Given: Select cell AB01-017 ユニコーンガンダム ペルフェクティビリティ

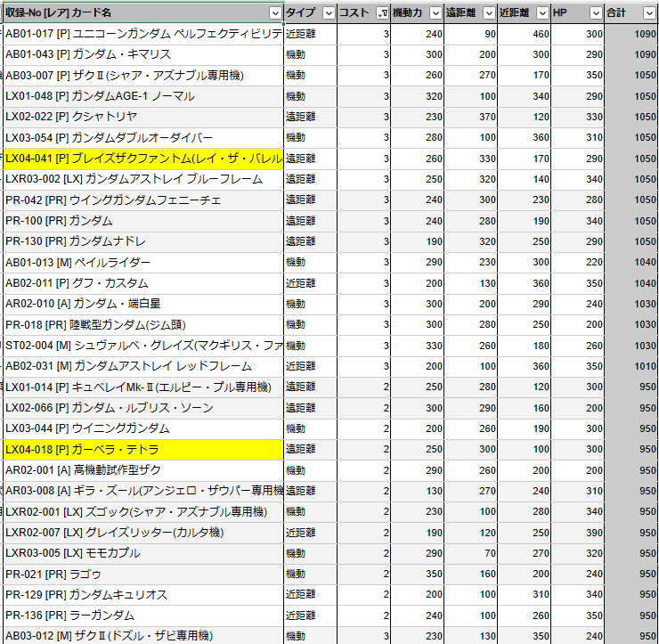Looking at the screenshot, I should pyautogui.click(x=142, y=34).
